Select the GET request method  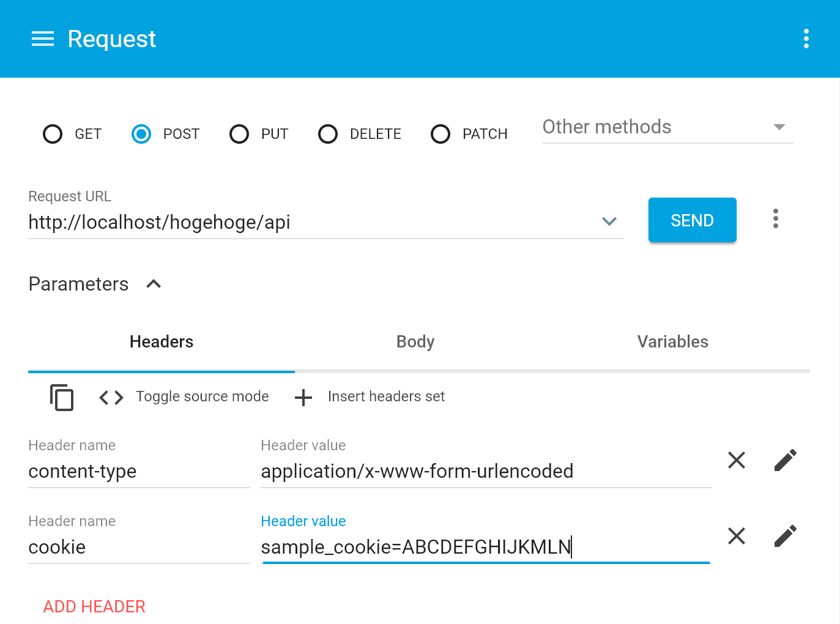point(53,134)
